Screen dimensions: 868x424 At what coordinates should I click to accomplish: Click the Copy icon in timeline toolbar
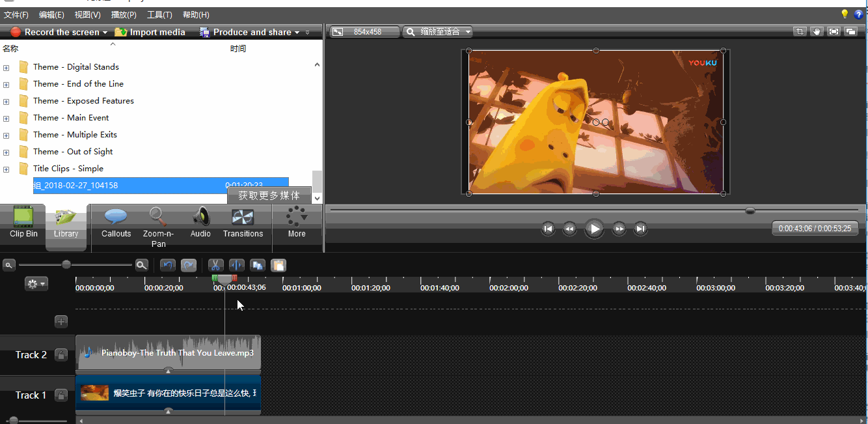point(258,265)
